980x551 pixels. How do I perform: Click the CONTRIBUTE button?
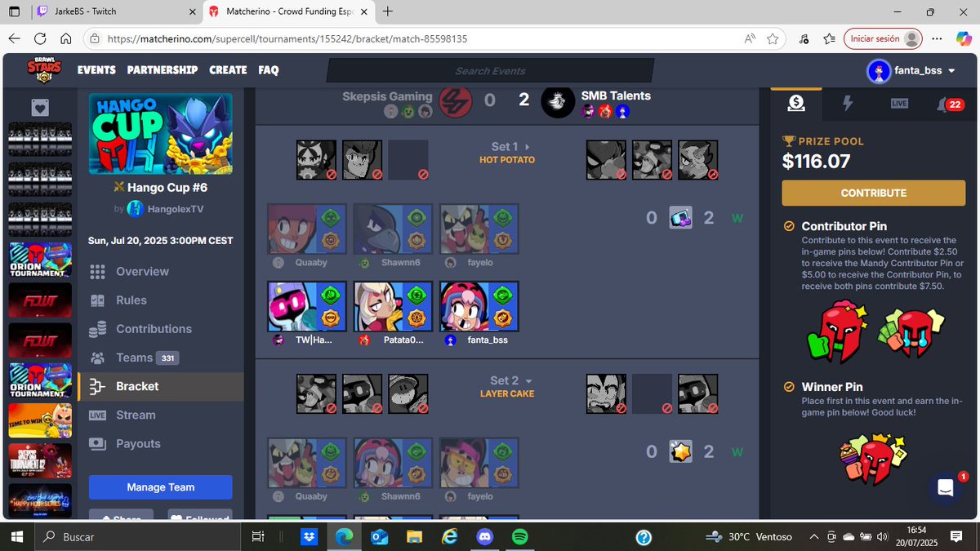coord(874,193)
